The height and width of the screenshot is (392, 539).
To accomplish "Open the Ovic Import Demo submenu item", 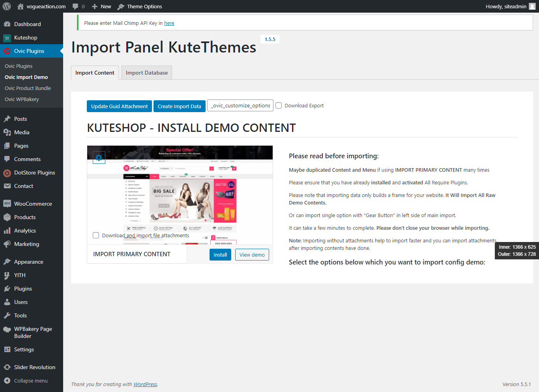I will point(26,77).
